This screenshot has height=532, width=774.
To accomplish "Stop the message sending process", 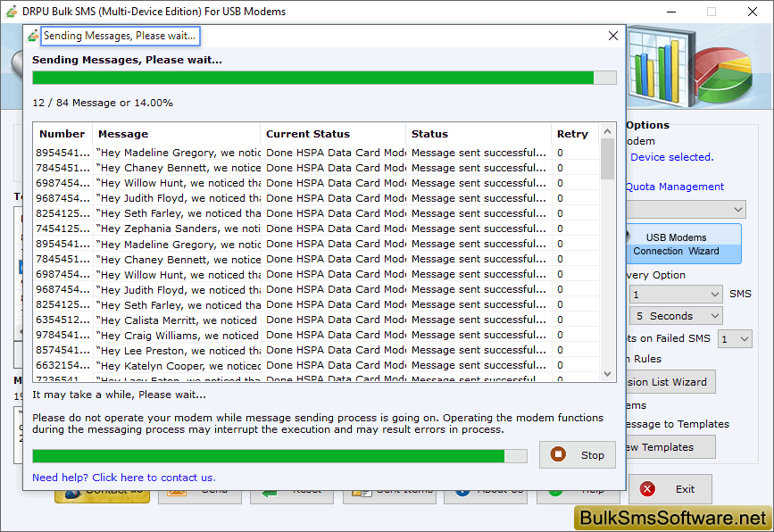I will pyautogui.click(x=577, y=454).
